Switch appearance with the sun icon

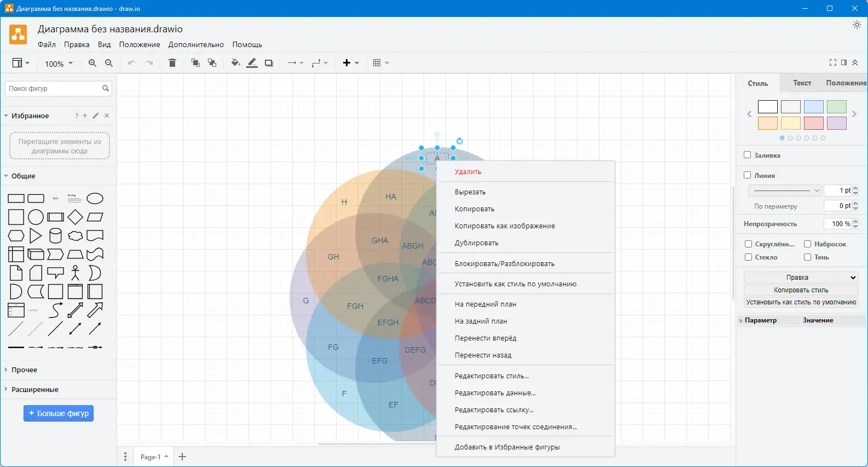click(x=857, y=25)
